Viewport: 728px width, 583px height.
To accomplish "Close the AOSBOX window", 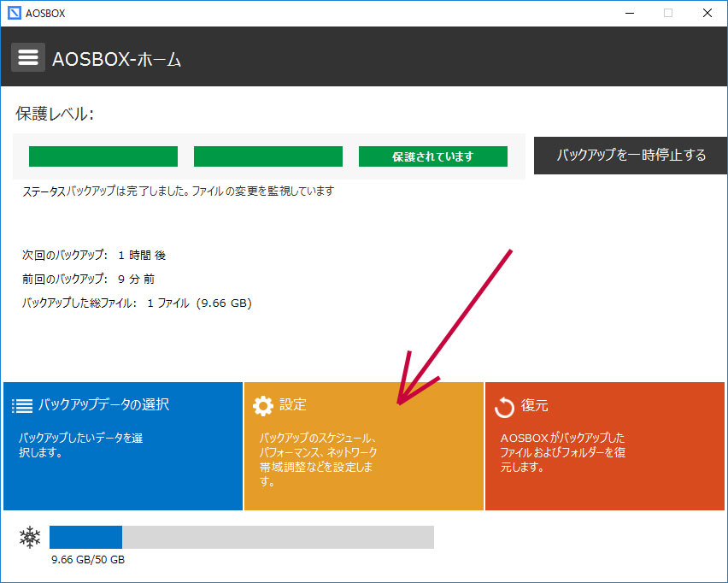I will point(707,13).
